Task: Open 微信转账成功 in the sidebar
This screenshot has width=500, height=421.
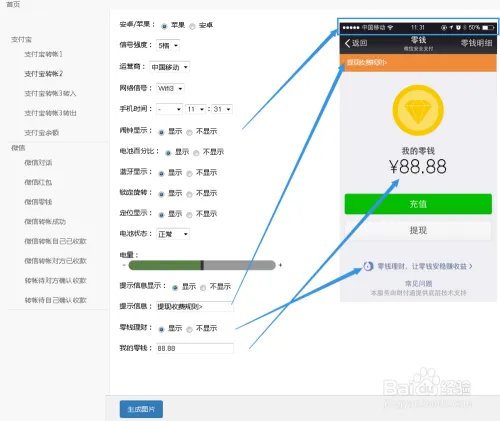Action: pos(45,222)
